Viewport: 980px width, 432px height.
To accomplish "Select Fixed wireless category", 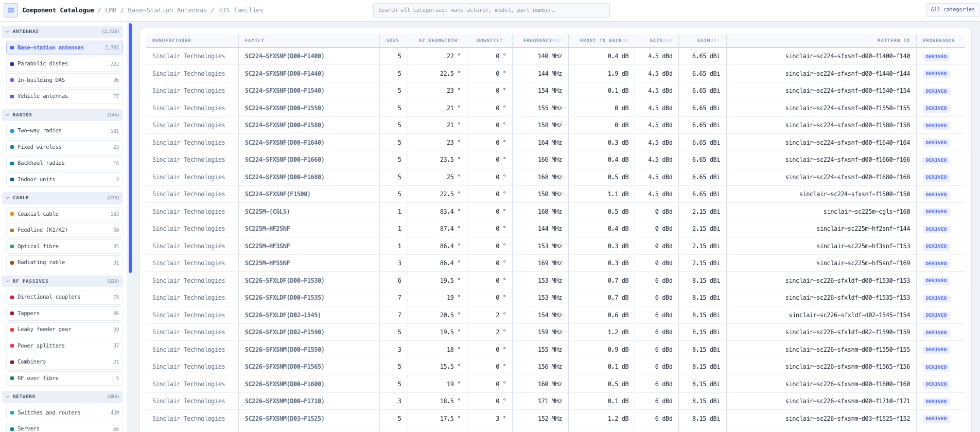I will (64, 147).
